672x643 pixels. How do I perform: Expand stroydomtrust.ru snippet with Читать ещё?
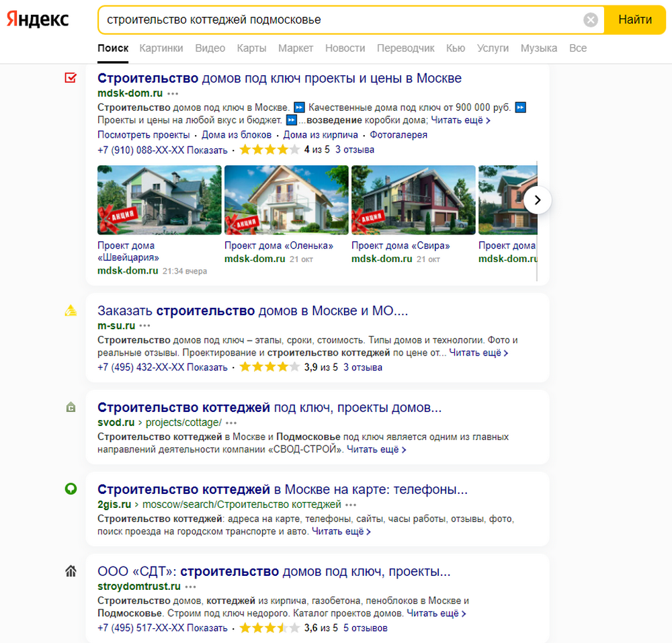[436, 613]
